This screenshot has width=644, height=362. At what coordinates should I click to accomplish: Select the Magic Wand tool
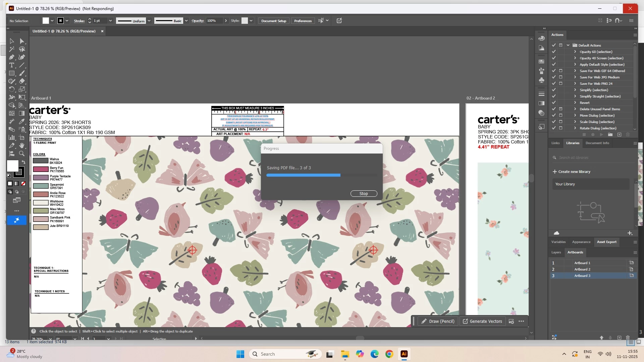[12, 49]
